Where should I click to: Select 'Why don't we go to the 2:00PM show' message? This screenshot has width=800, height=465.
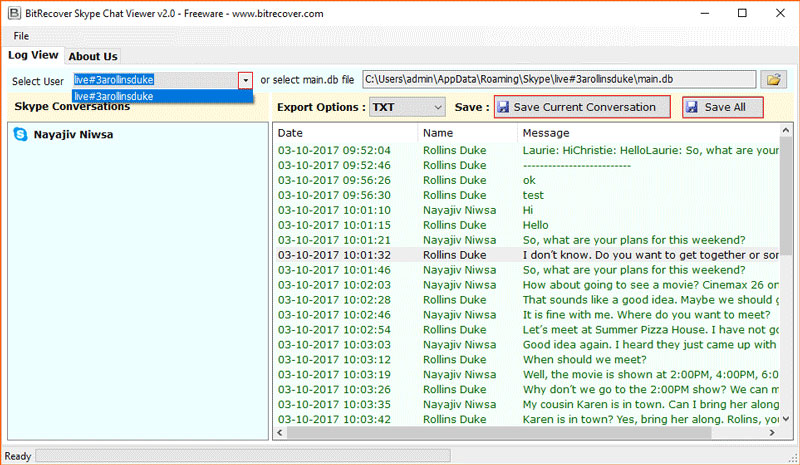pyautogui.click(x=527, y=389)
